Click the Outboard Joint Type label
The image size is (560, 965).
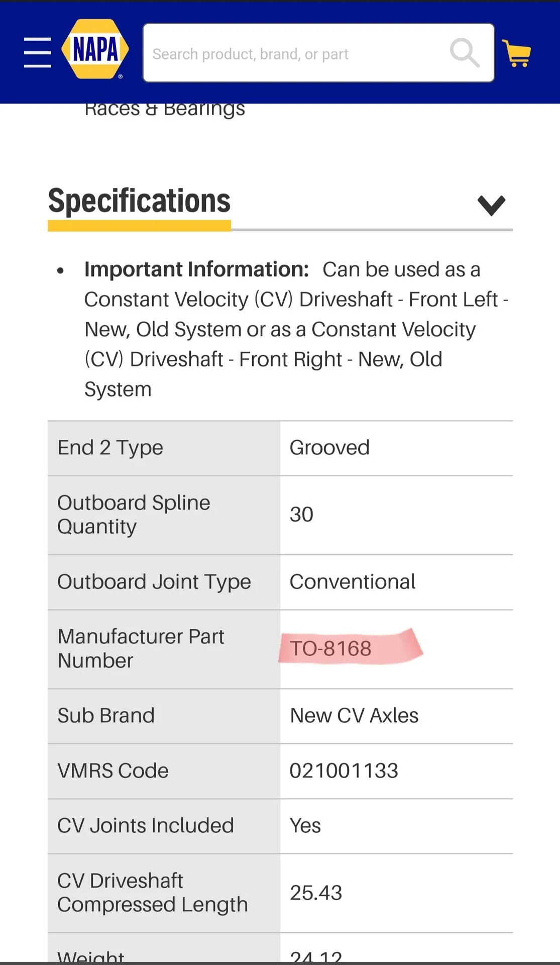(154, 582)
